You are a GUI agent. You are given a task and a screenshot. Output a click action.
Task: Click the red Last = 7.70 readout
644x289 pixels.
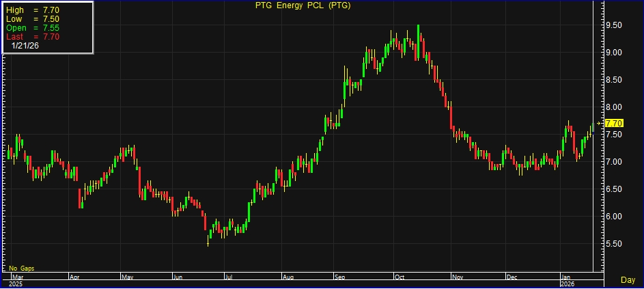[x=33, y=37]
